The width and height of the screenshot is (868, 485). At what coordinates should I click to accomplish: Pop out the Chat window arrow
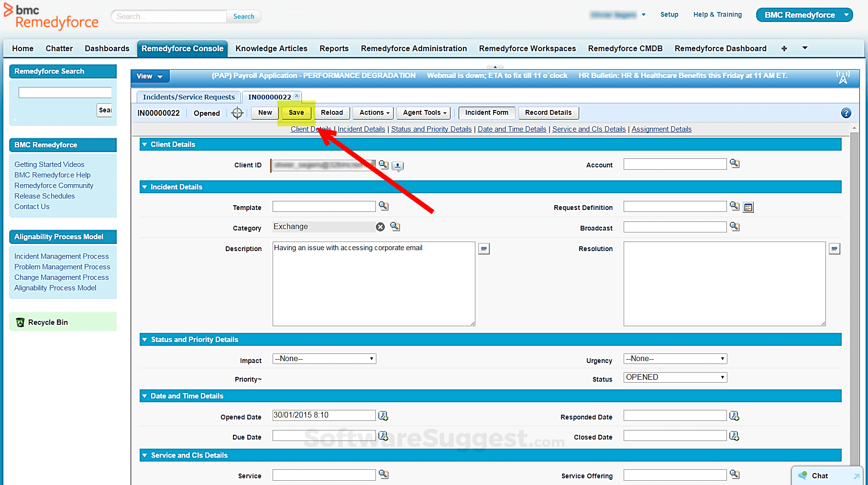click(856, 476)
